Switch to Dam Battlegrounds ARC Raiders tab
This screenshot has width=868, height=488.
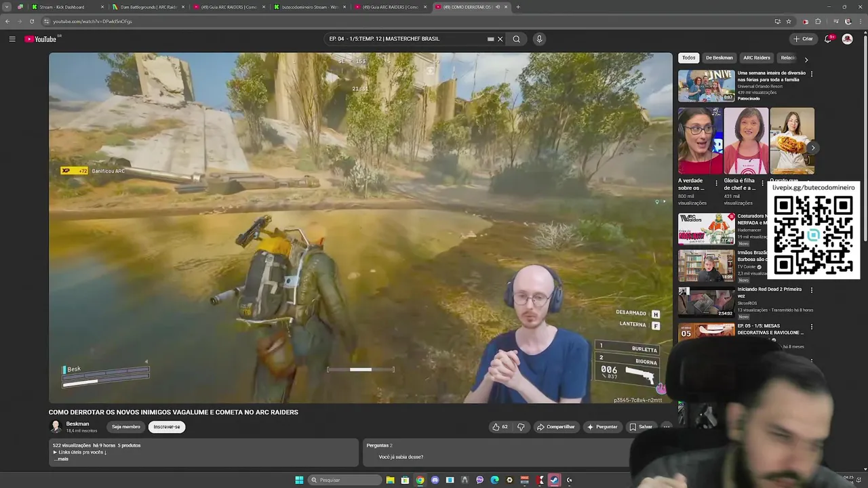pos(148,7)
